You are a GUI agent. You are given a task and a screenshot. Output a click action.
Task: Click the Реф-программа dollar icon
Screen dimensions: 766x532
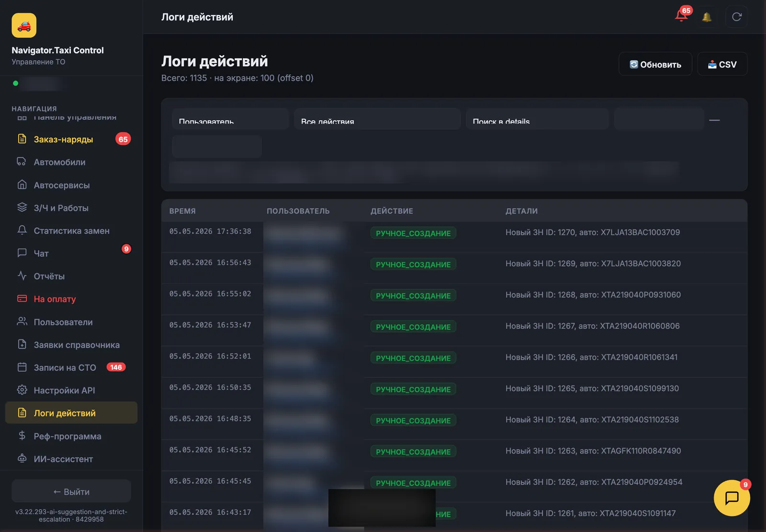22,436
